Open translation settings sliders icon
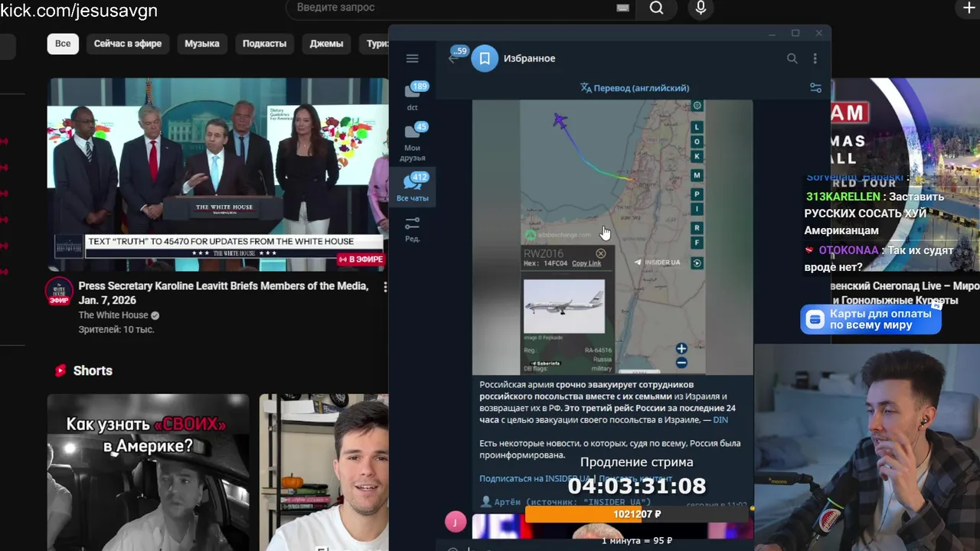Image resolution: width=980 pixels, height=551 pixels. [815, 88]
